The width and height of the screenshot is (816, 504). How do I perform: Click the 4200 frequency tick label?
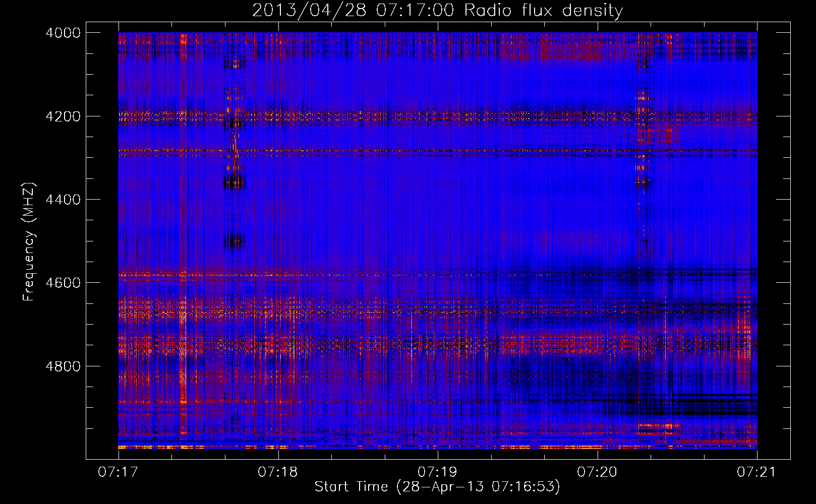point(63,116)
